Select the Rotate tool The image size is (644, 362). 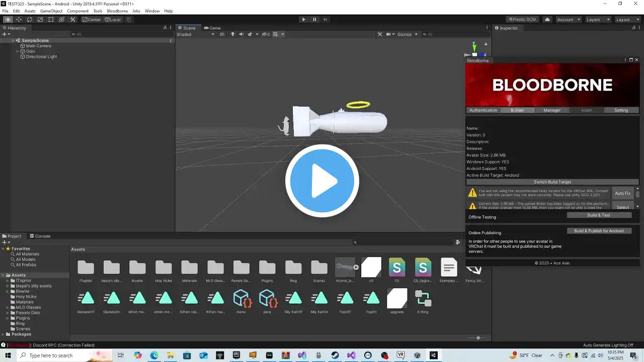click(29, 20)
